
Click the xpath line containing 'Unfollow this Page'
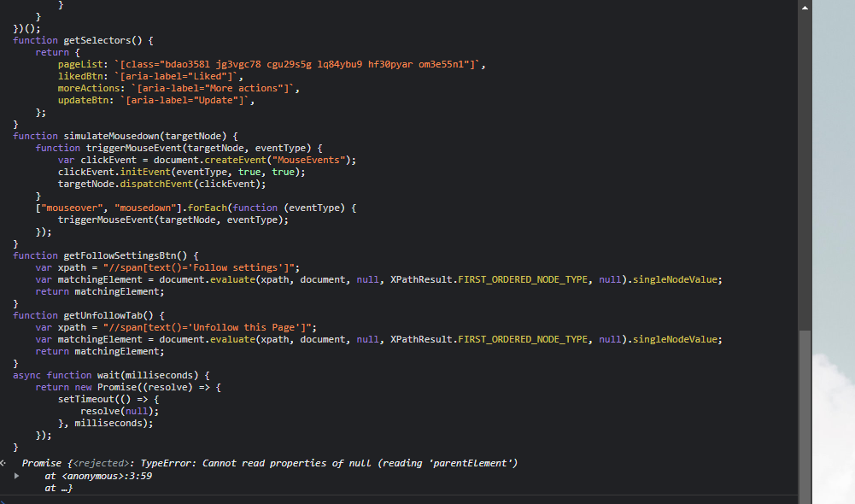[x=176, y=327]
